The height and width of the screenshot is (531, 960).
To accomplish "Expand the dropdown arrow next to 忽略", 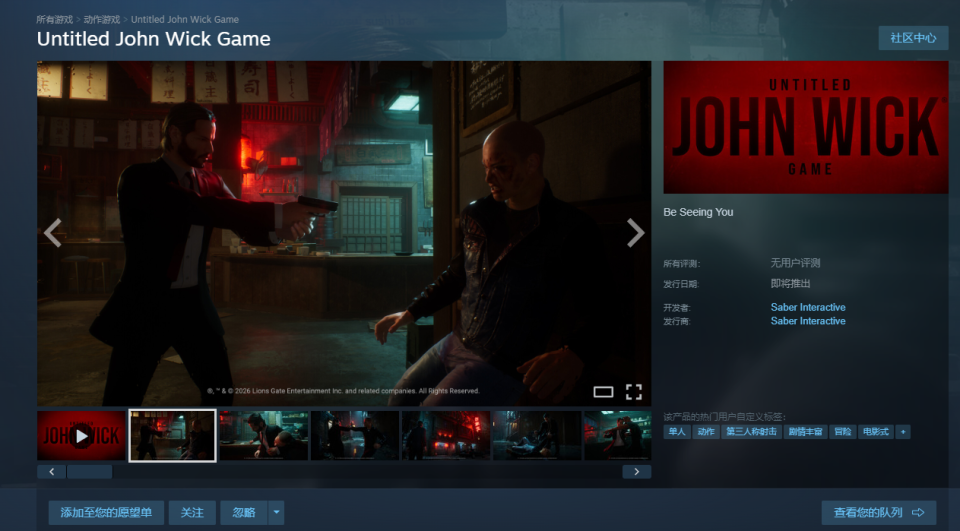I will [x=276, y=513].
